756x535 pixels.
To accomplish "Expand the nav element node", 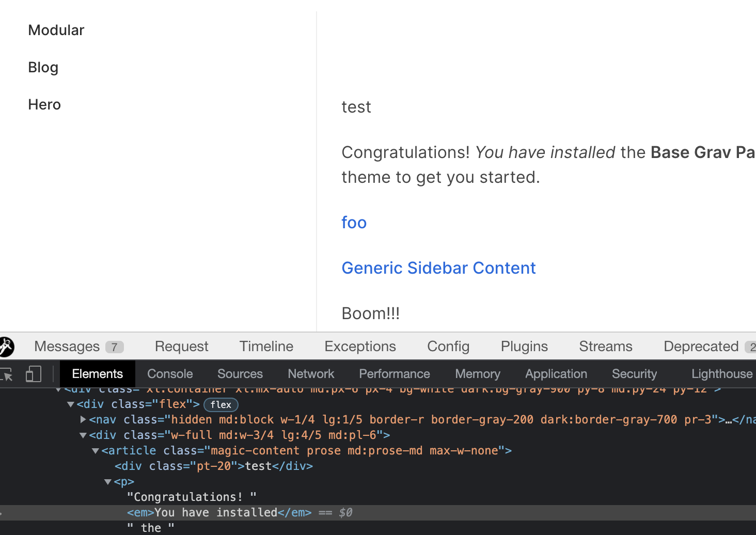I will click(83, 419).
